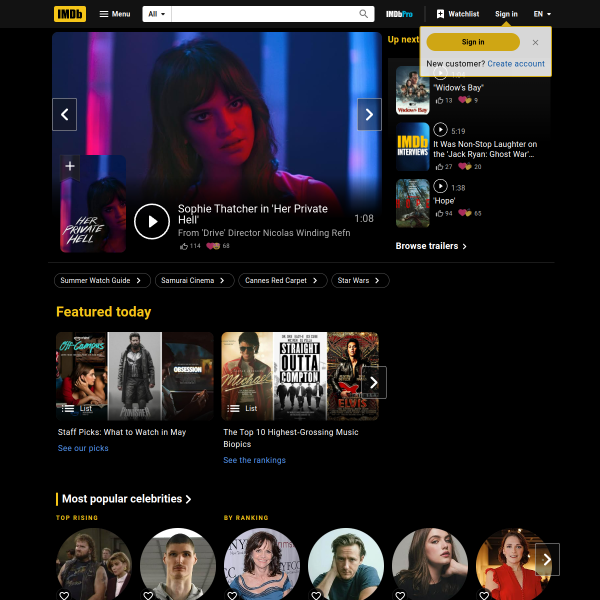Image resolution: width=600 pixels, height=600 pixels.
Task: Open the first Top Rising celebrity photo
Action: point(94,564)
